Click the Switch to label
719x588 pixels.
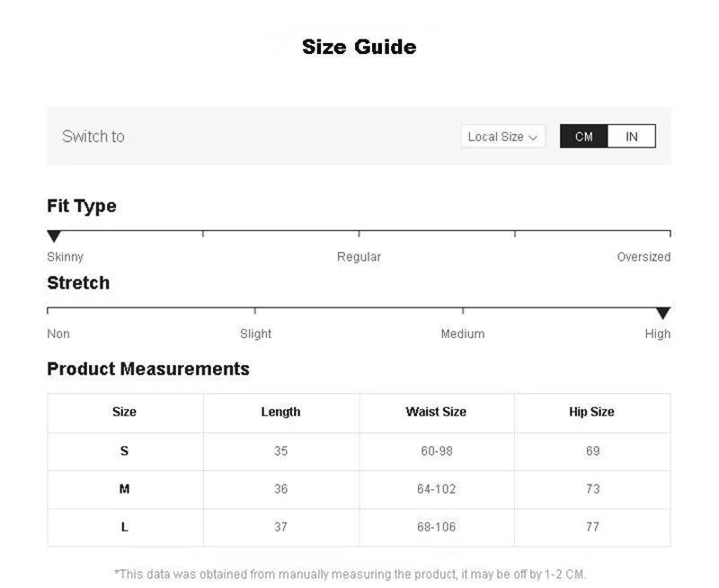(x=93, y=137)
